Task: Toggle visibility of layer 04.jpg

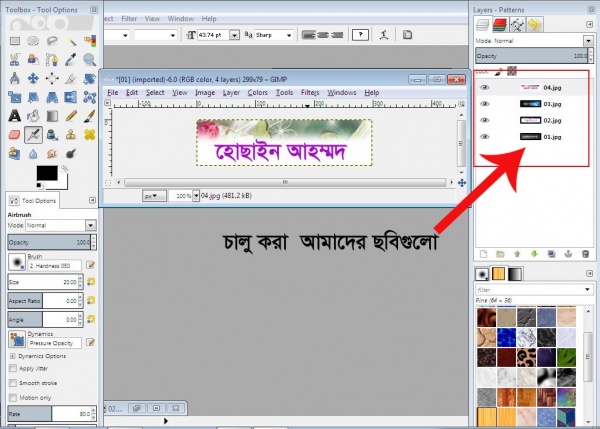Action: pyautogui.click(x=484, y=88)
